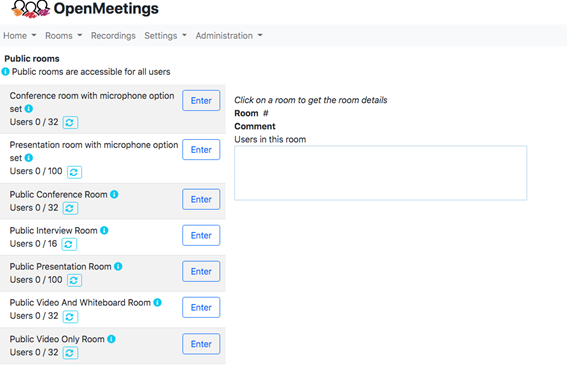The image size is (567, 375).
Task: Click the Public Presentation Room refresh icon
Action: pyautogui.click(x=74, y=280)
